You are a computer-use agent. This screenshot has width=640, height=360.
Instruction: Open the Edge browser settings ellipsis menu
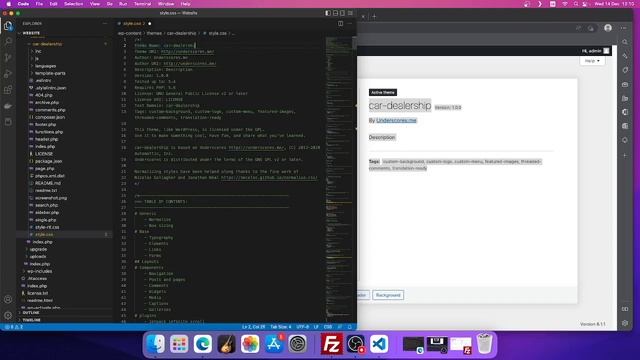[623, 28]
